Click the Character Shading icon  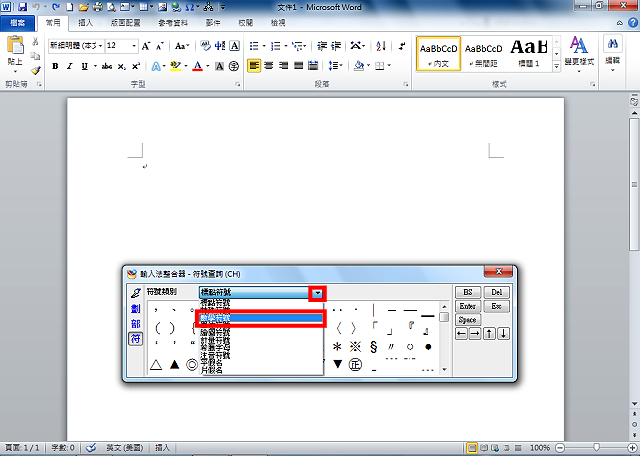(219, 66)
